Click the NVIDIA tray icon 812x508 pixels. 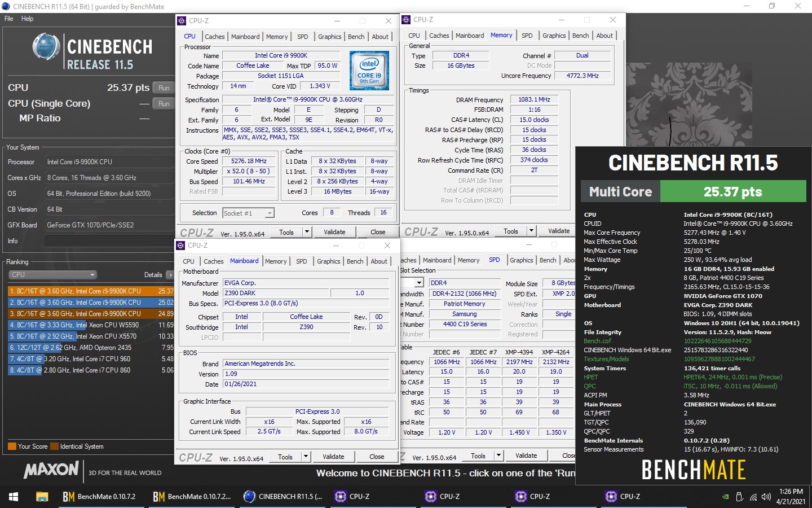tap(725, 497)
